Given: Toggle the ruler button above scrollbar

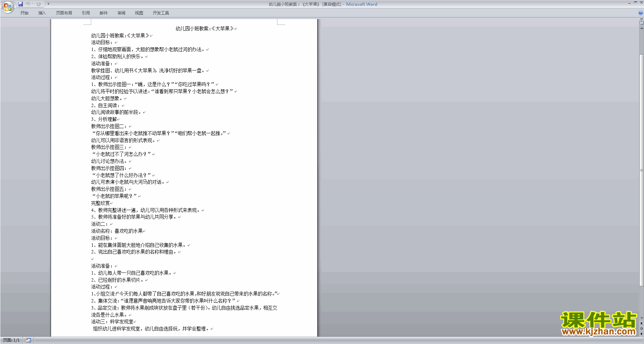Looking at the screenshot, I should click(641, 23).
